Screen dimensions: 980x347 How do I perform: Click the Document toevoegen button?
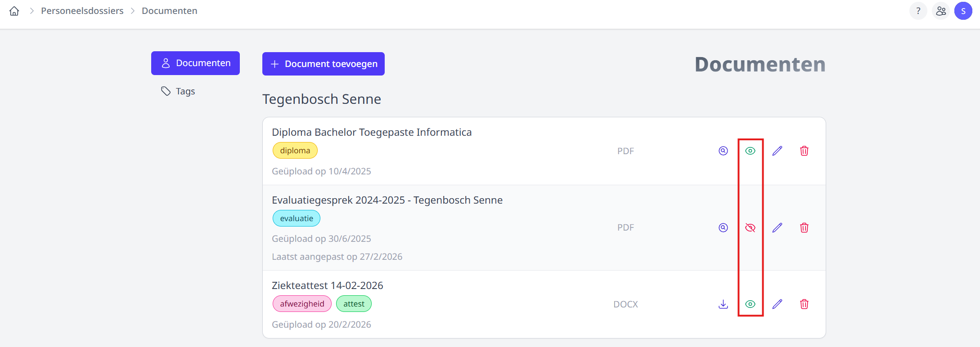coord(323,64)
